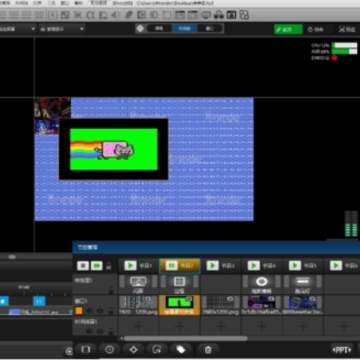Click the speaker audio icon in top toolbar
Viewport: 360px width, 360px height.
coord(116,15)
